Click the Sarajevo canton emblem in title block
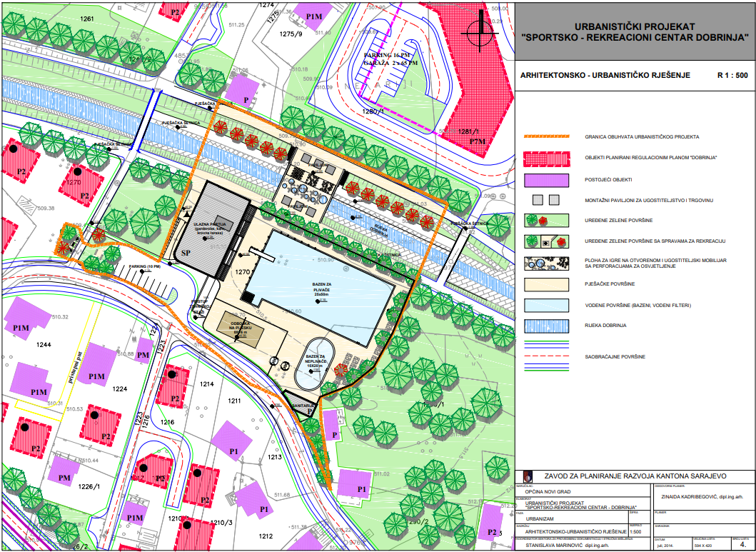Viewport: 756px width, 552px height. [528, 476]
